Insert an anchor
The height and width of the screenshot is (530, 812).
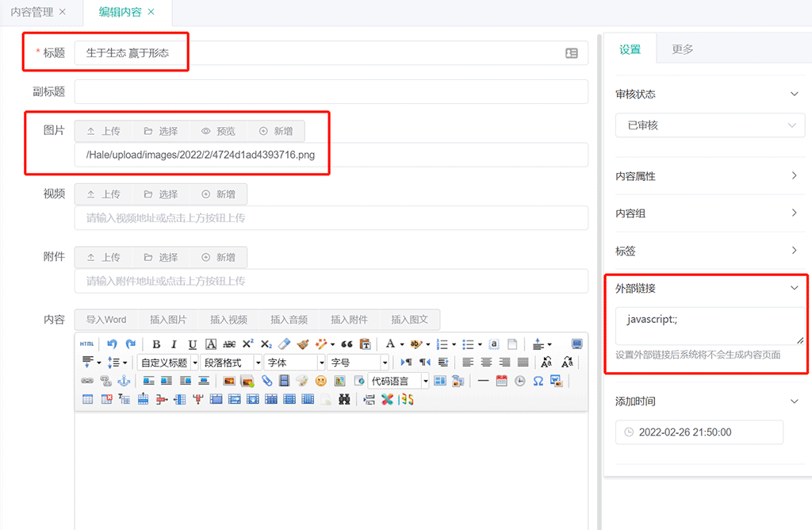tap(124, 382)
